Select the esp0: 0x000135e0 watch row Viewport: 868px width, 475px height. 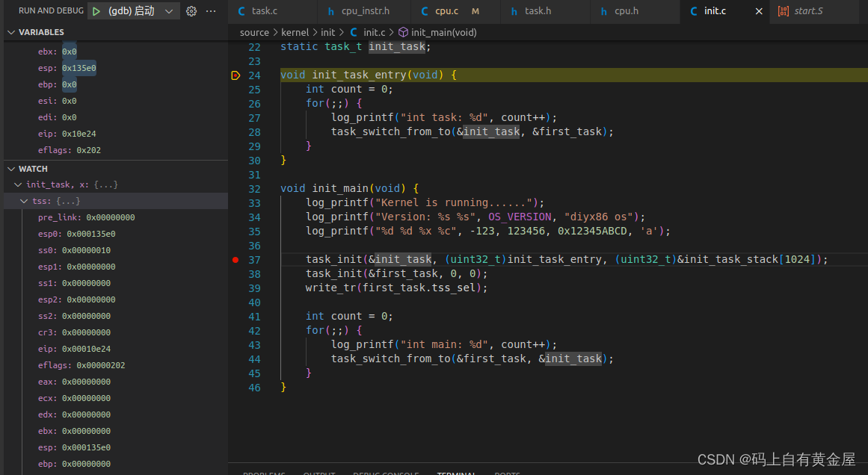[x=116, y=234]
